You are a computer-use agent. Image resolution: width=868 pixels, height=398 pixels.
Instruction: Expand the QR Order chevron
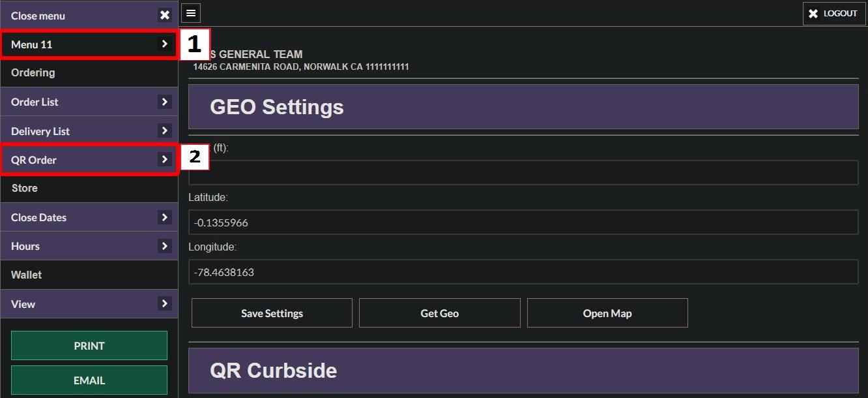point(164,159)
